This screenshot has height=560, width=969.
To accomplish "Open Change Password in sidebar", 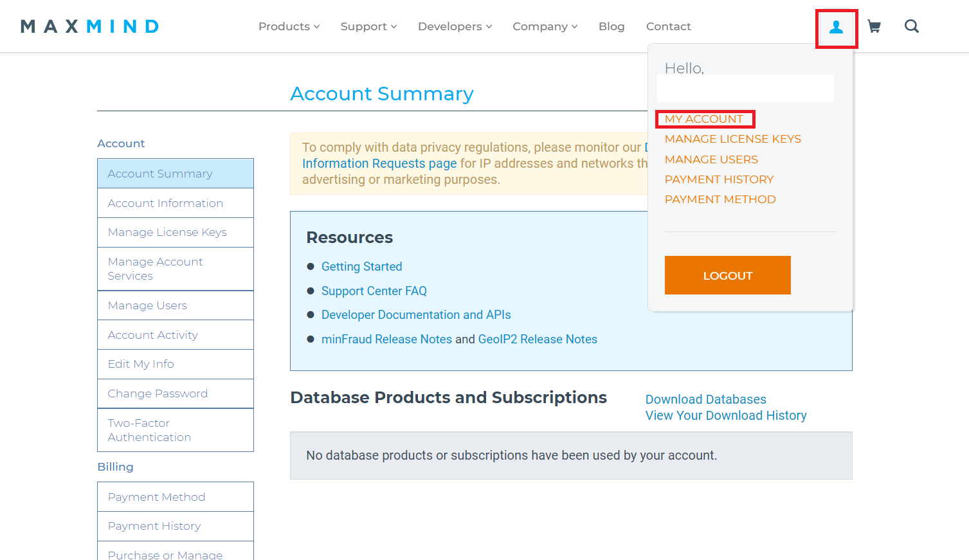I will click(176, 393).
